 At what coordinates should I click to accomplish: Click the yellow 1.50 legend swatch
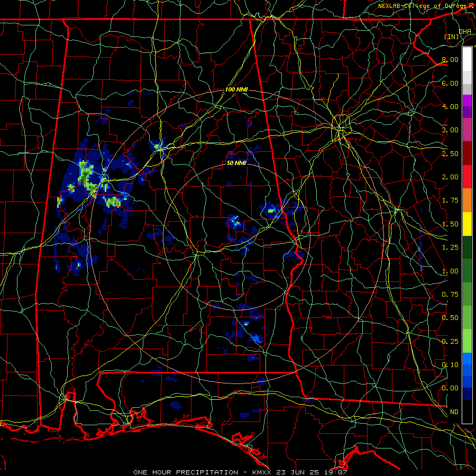(467, 224)
